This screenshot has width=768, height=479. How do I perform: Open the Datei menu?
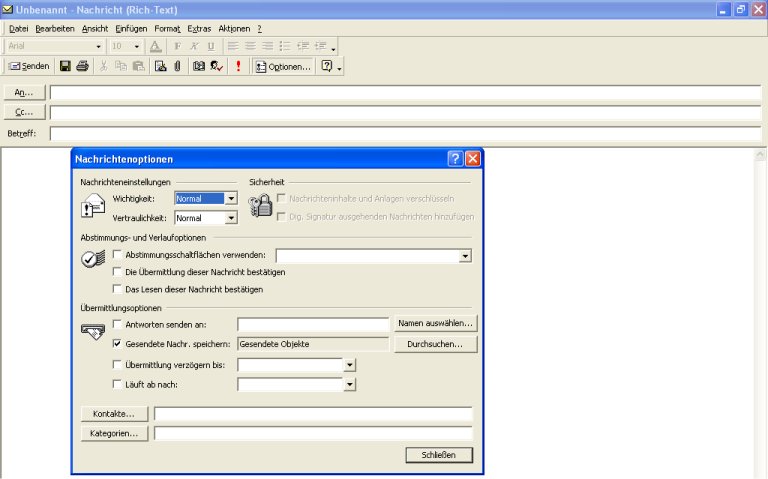pyautogui.click(x=19, y=29)
